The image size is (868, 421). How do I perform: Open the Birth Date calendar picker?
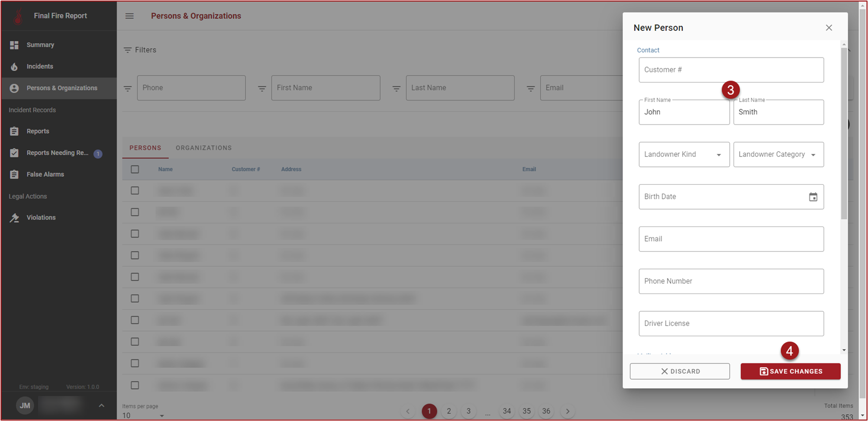point(813,197)
